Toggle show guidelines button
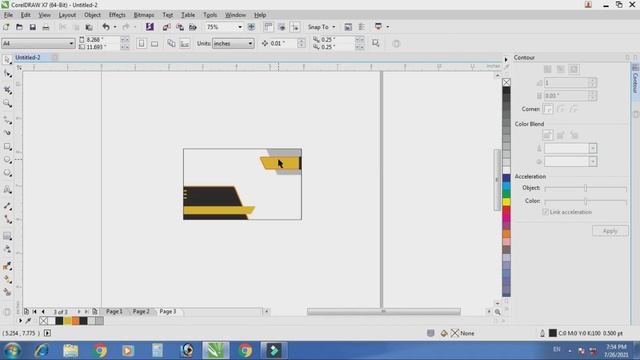Screen dimensions: 640x360 pos(295,27)
